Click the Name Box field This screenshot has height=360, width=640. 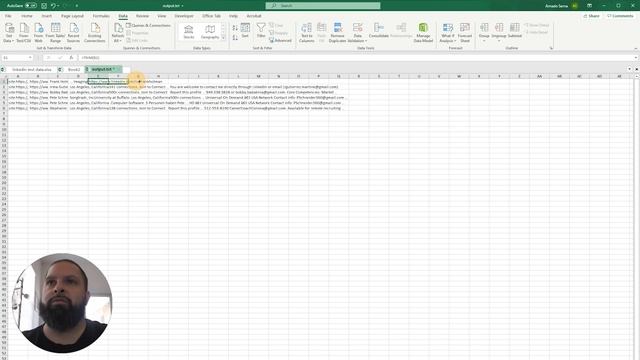(15, 58)
